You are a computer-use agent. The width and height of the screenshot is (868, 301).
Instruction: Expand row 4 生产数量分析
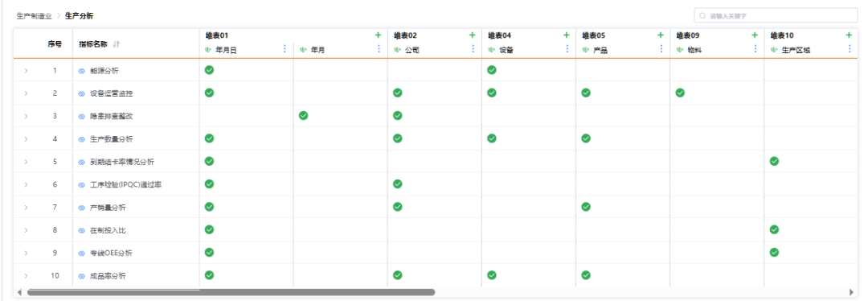pyautogui.click(x=26, y=139)
